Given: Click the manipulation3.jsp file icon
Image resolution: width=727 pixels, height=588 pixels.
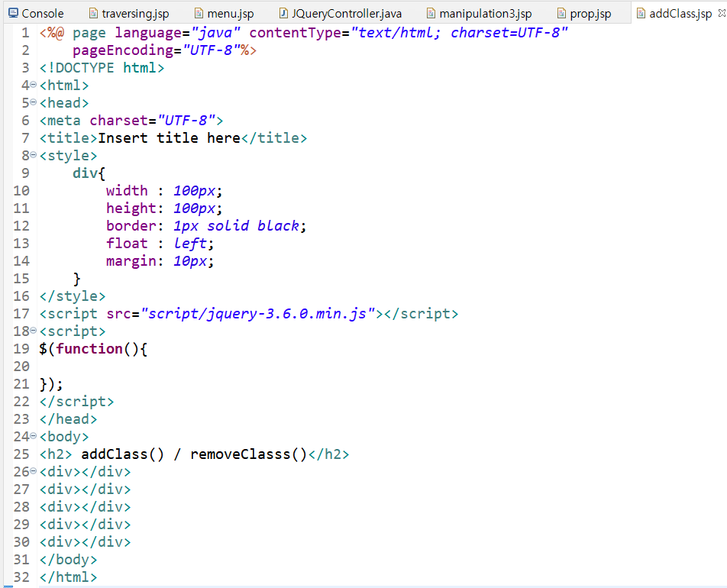Looking at the screenshot, I should (431, 14).
